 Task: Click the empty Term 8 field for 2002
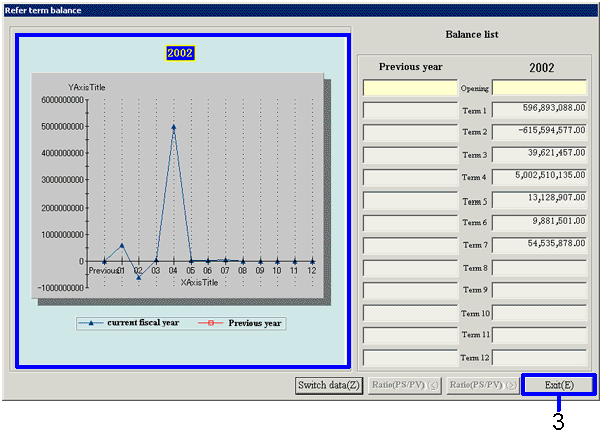[x=539, y=268]
